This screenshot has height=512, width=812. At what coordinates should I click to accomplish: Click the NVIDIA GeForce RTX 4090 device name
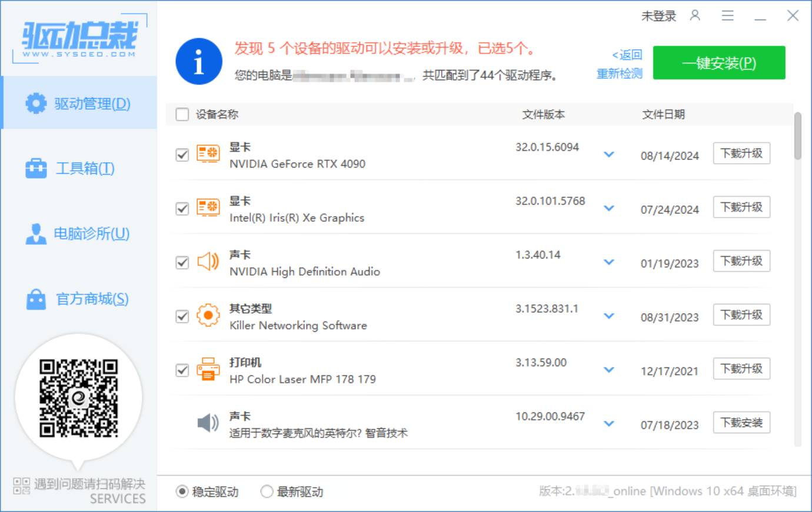point(297,164)
